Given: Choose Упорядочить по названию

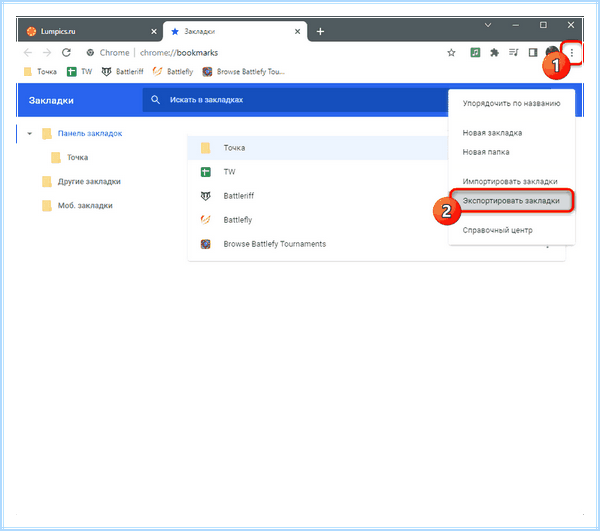Looking at the screenshot, I should [x=511, y=103].
